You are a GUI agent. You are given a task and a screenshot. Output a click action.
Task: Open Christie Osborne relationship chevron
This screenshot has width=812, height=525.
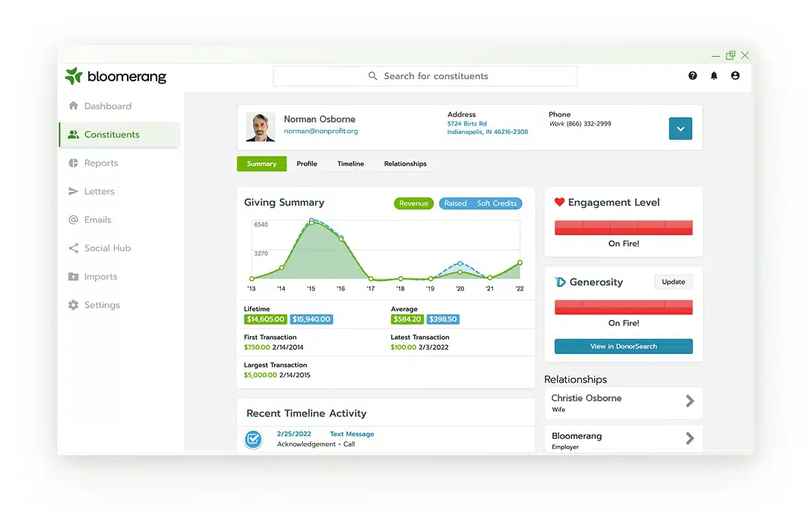tap(690, 401)
